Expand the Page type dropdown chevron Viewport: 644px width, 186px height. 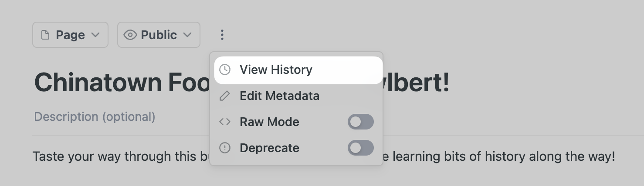coord(96,35)
